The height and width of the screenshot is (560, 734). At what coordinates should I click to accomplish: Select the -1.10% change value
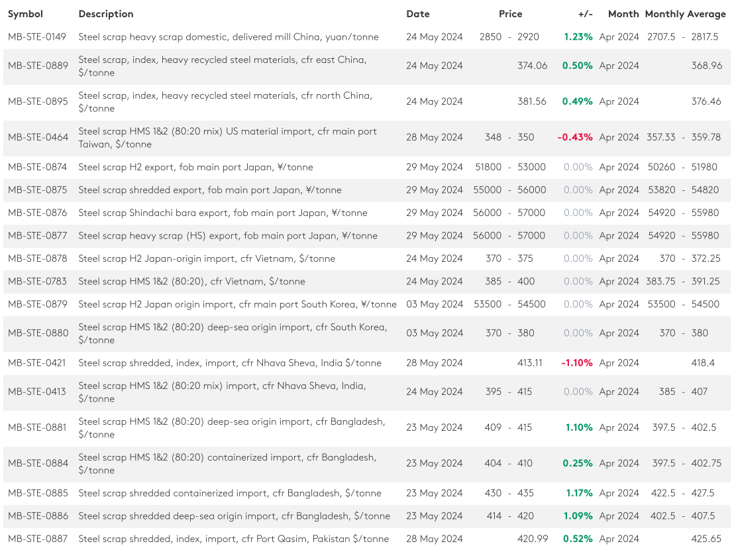pyautogui.click(x=576, y=363)
